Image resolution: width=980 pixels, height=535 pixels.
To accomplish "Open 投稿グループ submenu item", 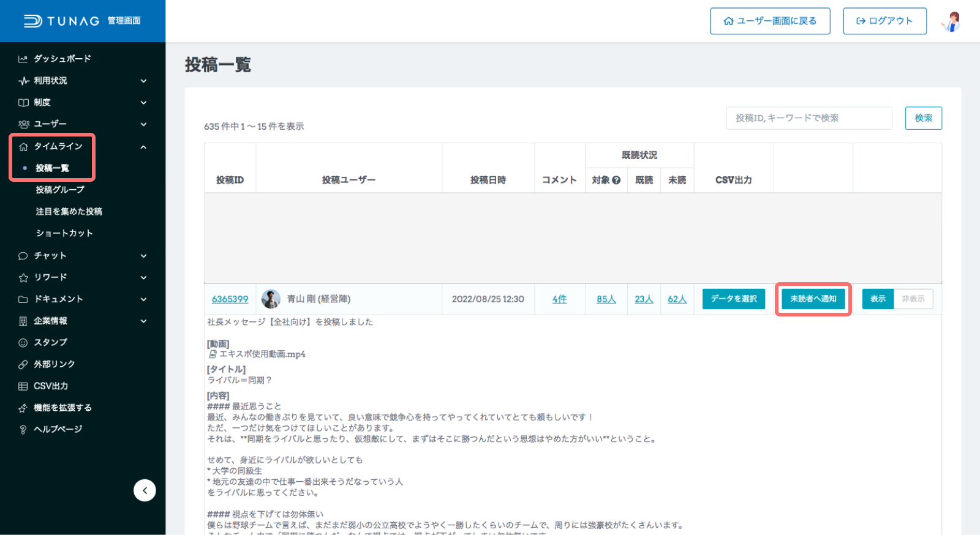I will pyautogui.click(x=60, y=190).
